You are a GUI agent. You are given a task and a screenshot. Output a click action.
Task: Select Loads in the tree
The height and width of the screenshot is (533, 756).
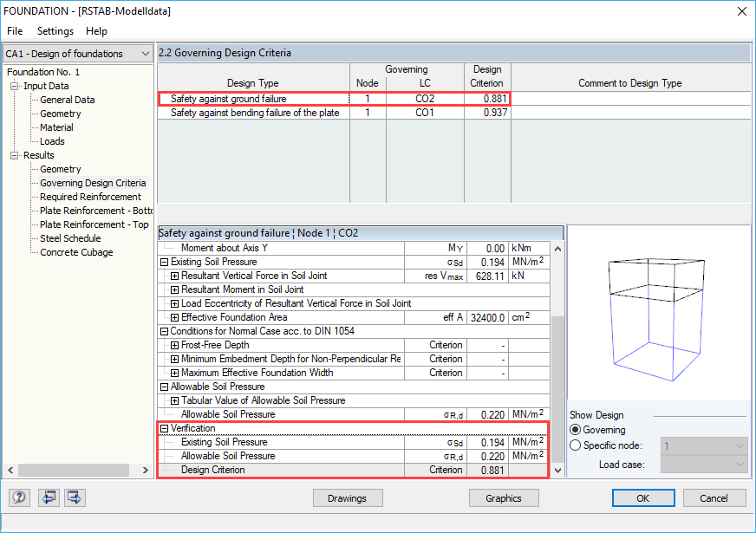pyautogui.click(x=52, y=141)
